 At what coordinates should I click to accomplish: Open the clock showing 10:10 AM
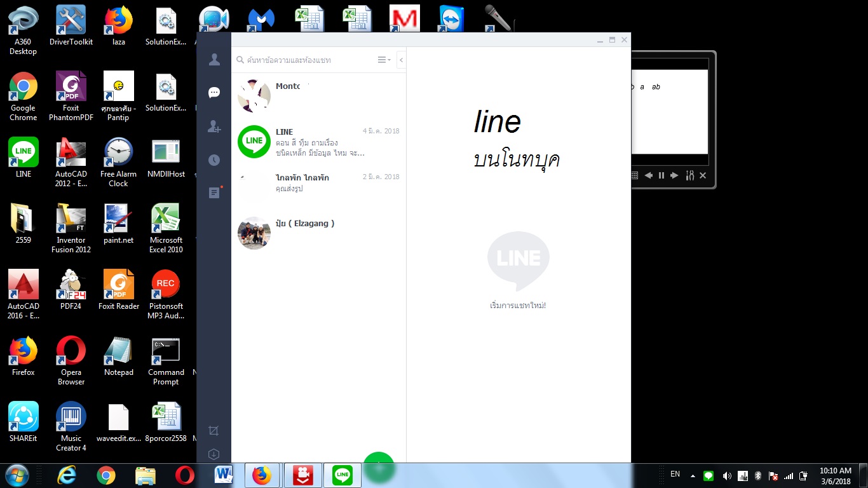[835, 476]
